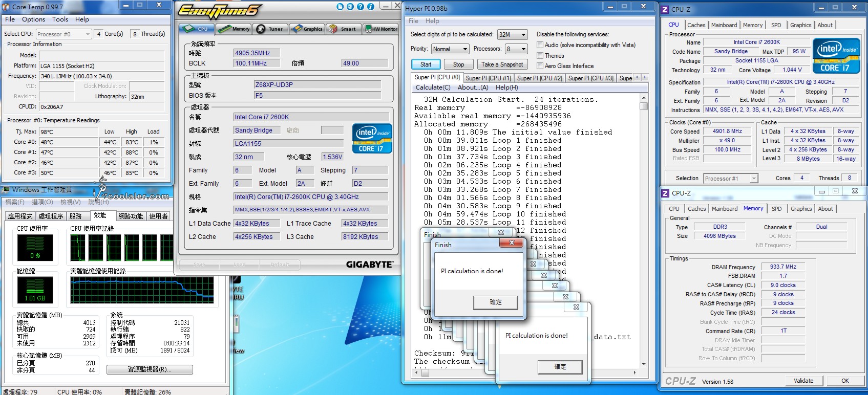Click the Stop button in Hyper PI

[x=458, y=64]
